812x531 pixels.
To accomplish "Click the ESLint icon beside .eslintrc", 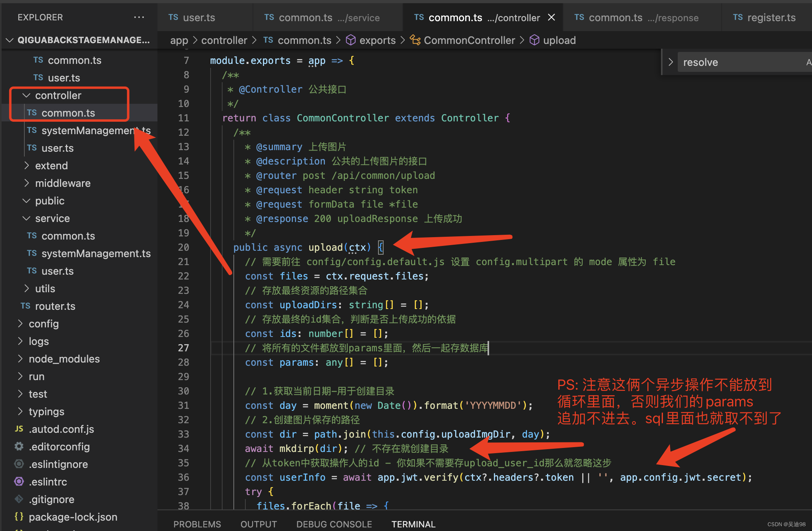I will [19, 481].
